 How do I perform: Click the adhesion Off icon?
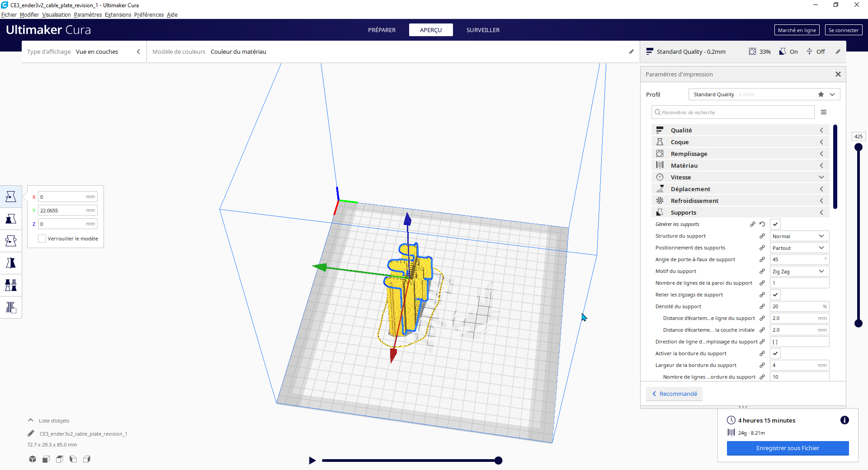810,52
